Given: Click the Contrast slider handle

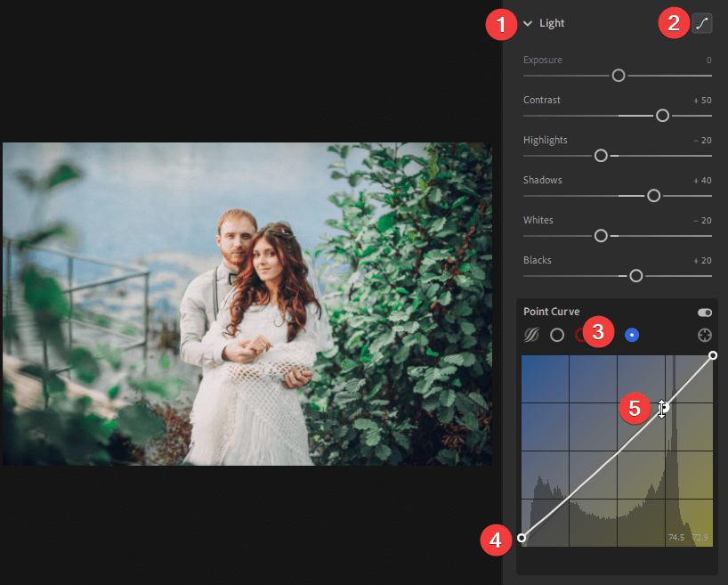Looking at the screenshot, I should pyautogui.click(x=662, y=116).
